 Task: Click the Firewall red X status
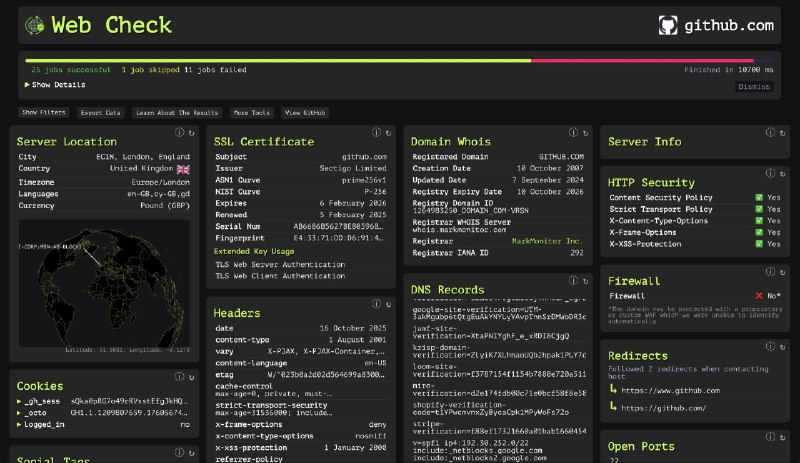759,296
